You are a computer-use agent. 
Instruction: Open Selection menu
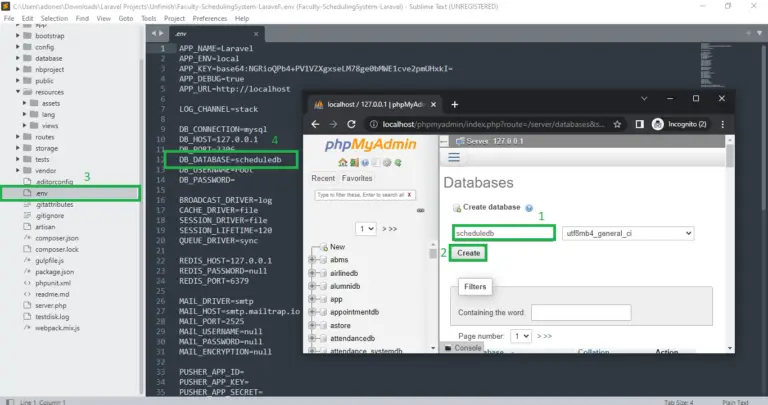coord(54,18)
